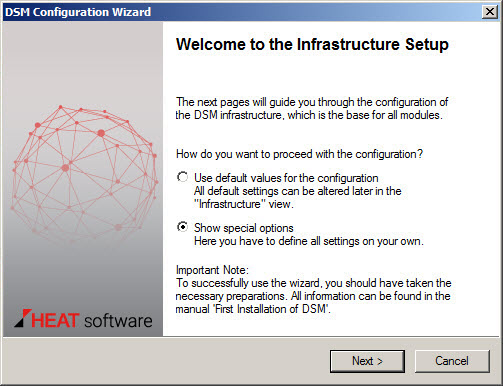Click the "Welcome to the Infrastructure Setup" heading
Viewport: 503px width, 386px height.
click(x=312, y=44)
